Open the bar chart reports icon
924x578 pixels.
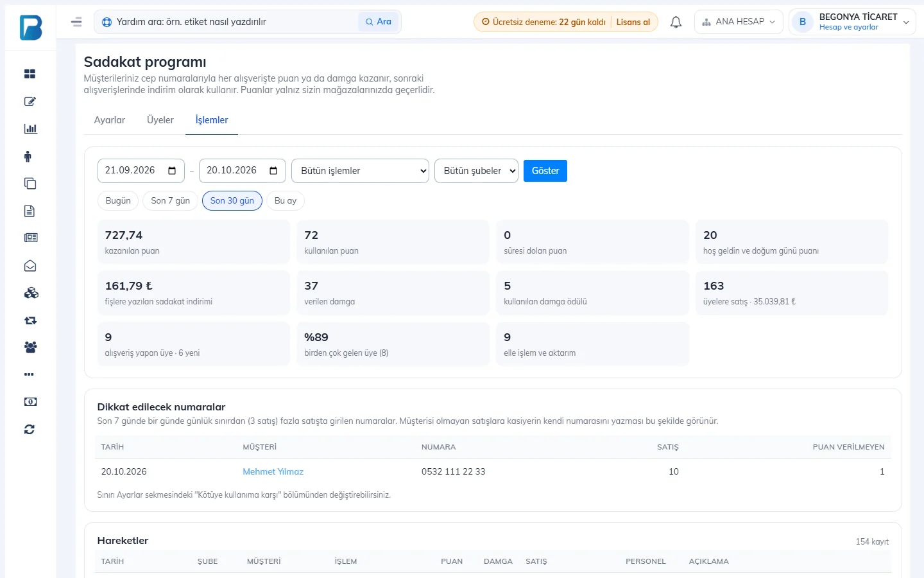click(30, 128)
